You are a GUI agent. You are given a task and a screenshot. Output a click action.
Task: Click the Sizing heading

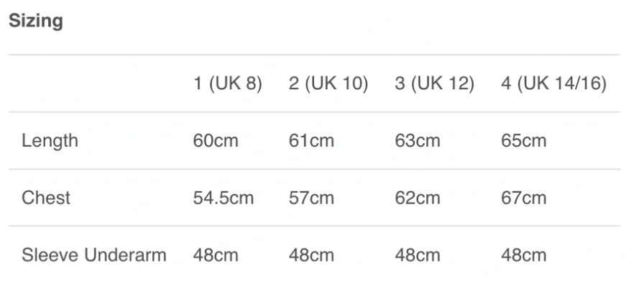[x=35, y=22]
